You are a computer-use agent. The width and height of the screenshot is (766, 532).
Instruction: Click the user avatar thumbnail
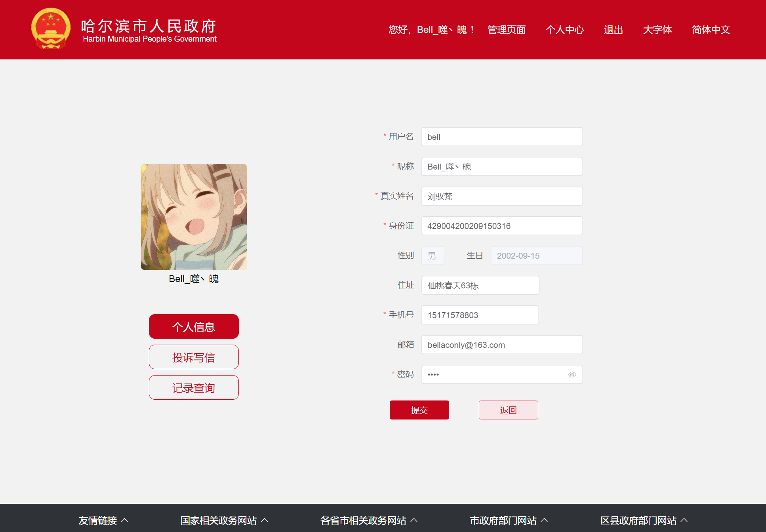(194, 217)
